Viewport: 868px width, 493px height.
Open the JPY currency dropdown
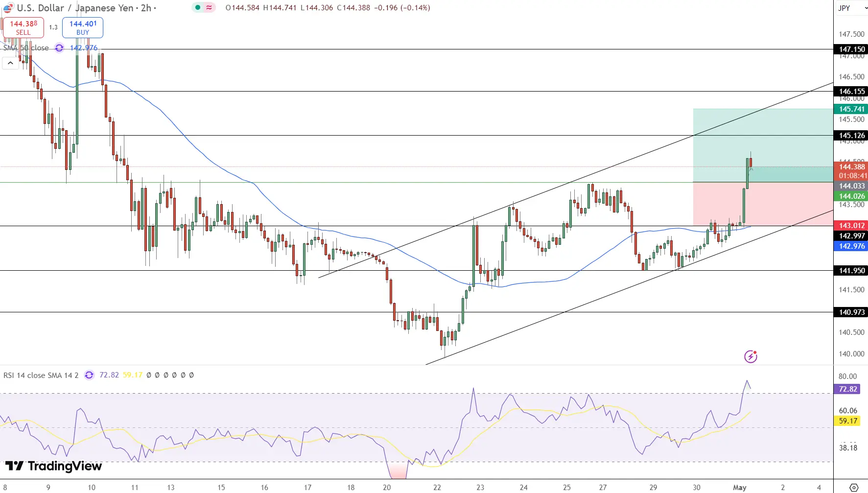[x=852, y=8]
